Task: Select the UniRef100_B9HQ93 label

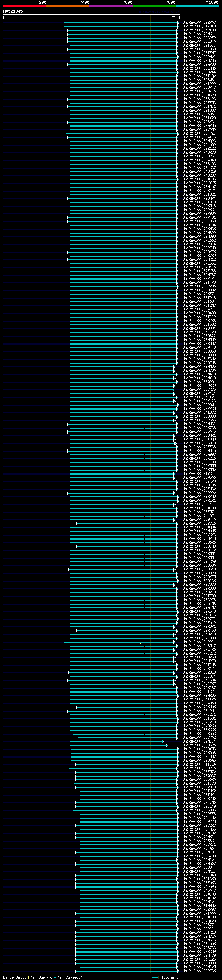Action: coord(199,141)
